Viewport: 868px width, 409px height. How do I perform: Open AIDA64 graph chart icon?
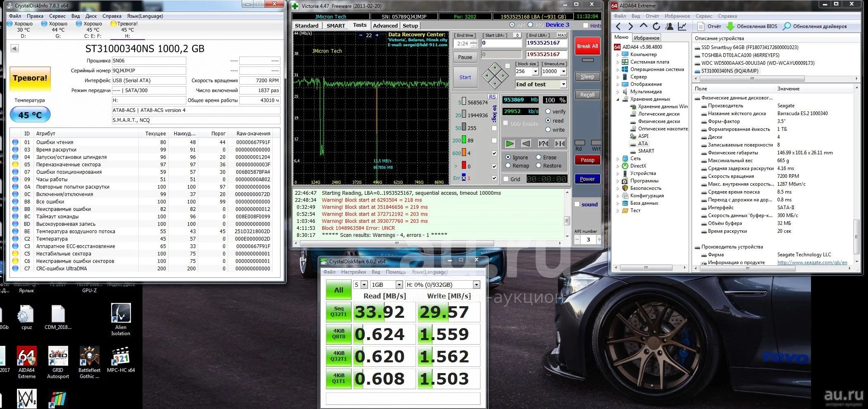click(x=682, y=26)
